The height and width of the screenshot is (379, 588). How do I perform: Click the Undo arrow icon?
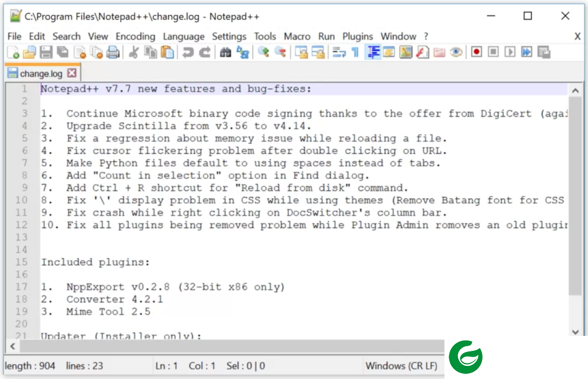(188, 52)
